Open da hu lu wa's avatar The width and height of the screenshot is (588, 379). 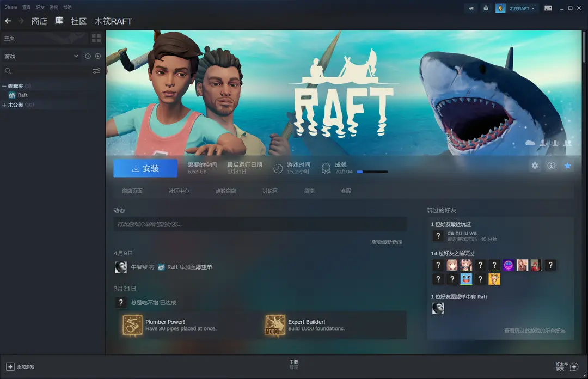click(x=438, y=236)
